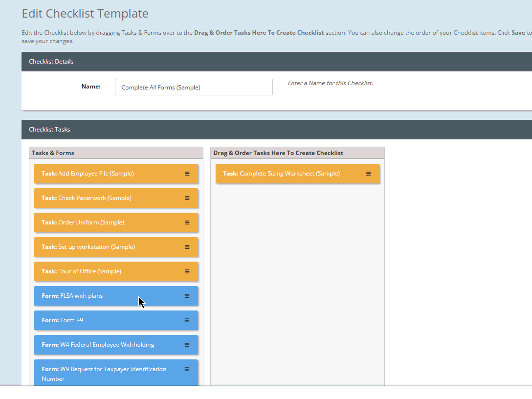This screenshot has width=532, height=399.
Task: Click the drag handle on W9 Request form
Action: [187, 369]
